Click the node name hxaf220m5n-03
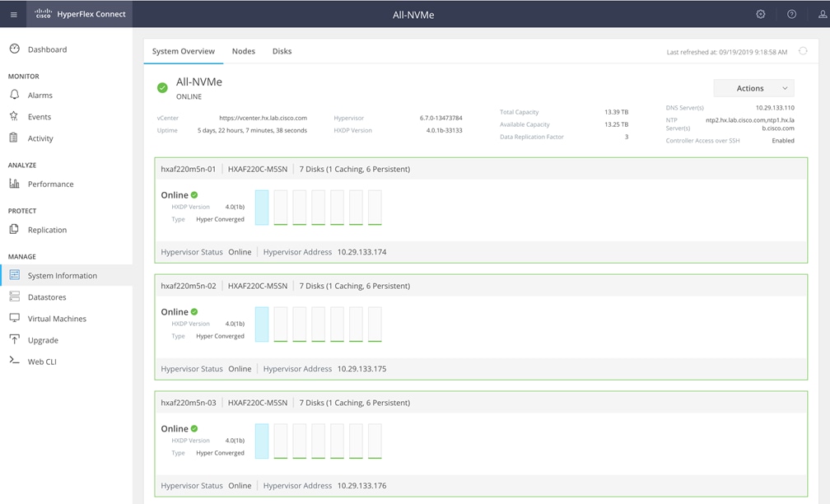This screenshot has height=504, width=830. (x=189, y=403)
